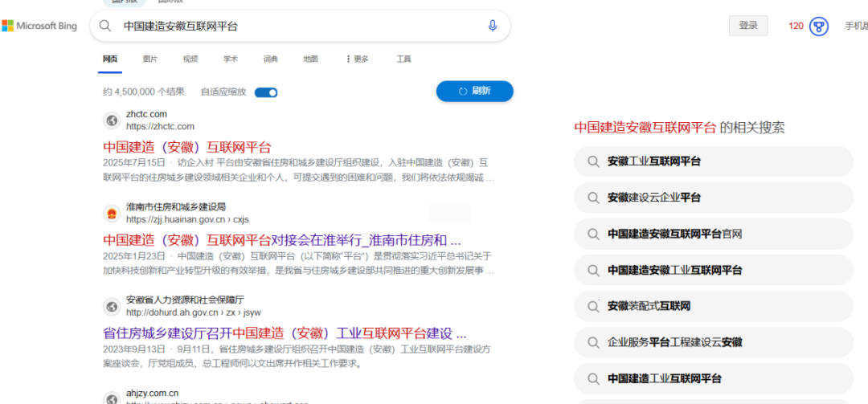This screenshot has height=404, width=868.
Task: Click the 2025年7月15日 result date
Action: point(134,163)
